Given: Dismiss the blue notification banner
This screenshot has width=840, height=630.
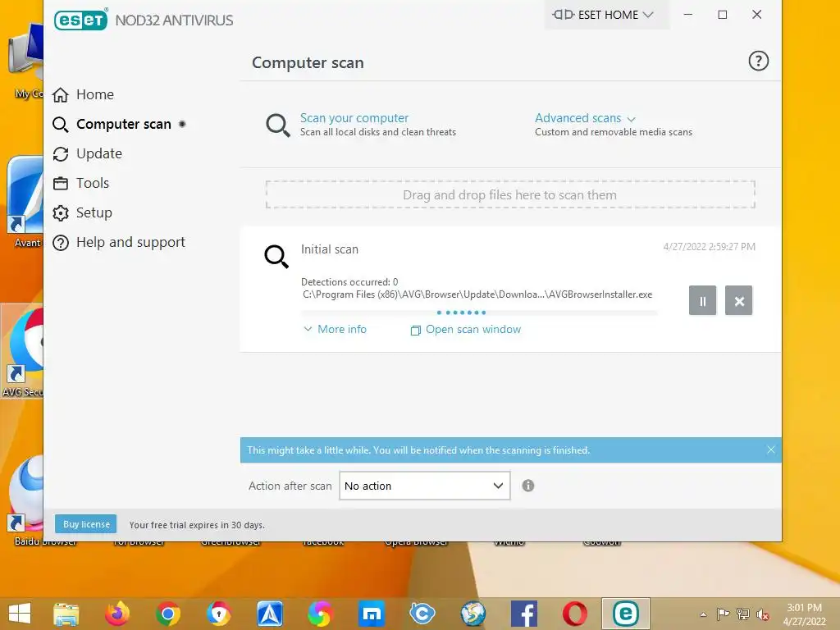Looking at the screenshot, I should [x=771, y=450].
